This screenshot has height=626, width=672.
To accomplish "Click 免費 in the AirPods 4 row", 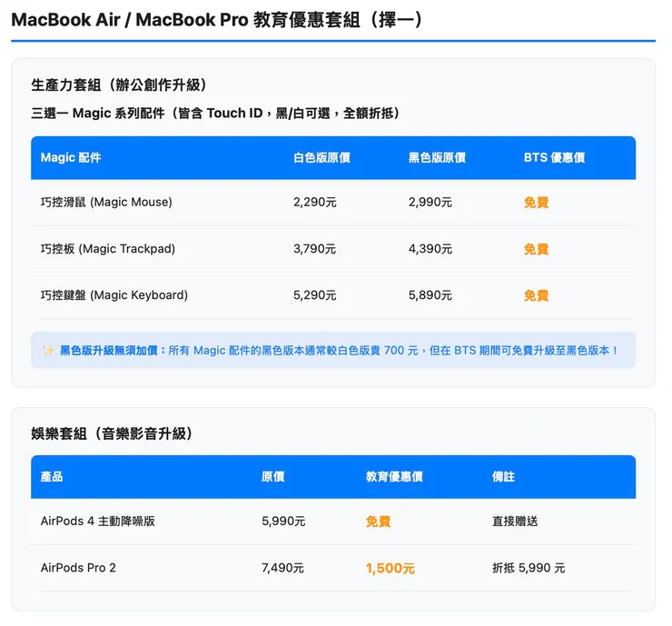I will click(x=379, y=522).
